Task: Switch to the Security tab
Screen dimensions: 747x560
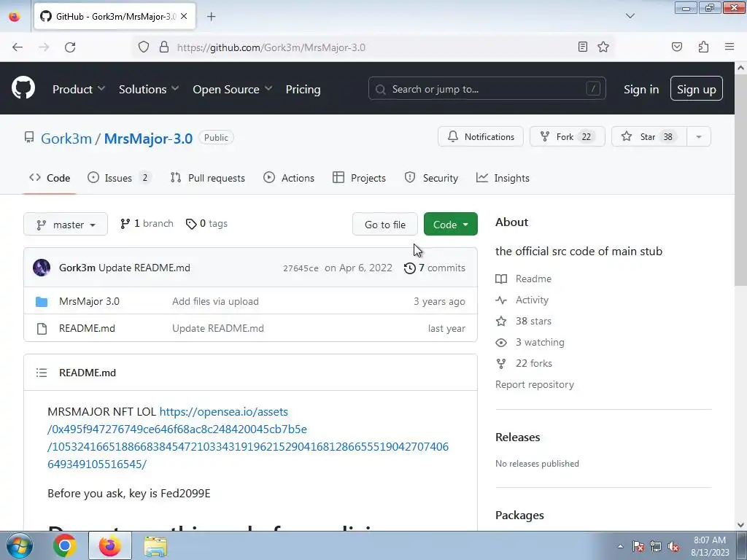Action: [x=431, y=178]
